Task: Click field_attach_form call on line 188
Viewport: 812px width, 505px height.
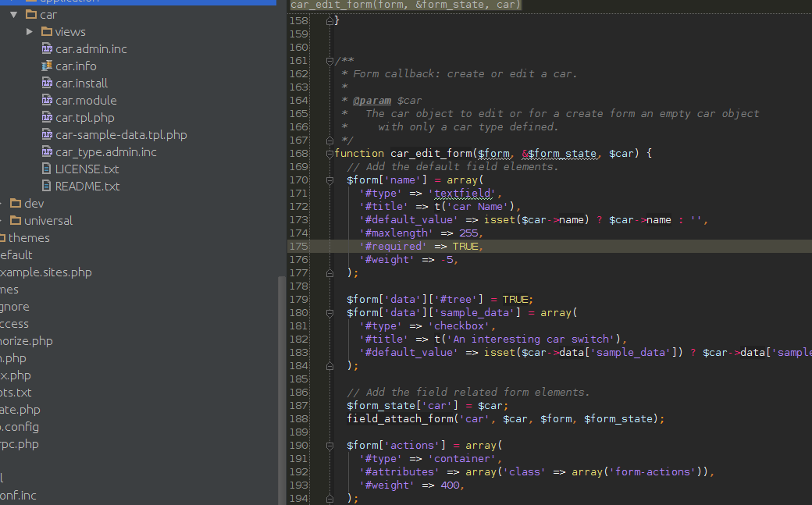Action: pyautogui.click(x=400, y=418)
